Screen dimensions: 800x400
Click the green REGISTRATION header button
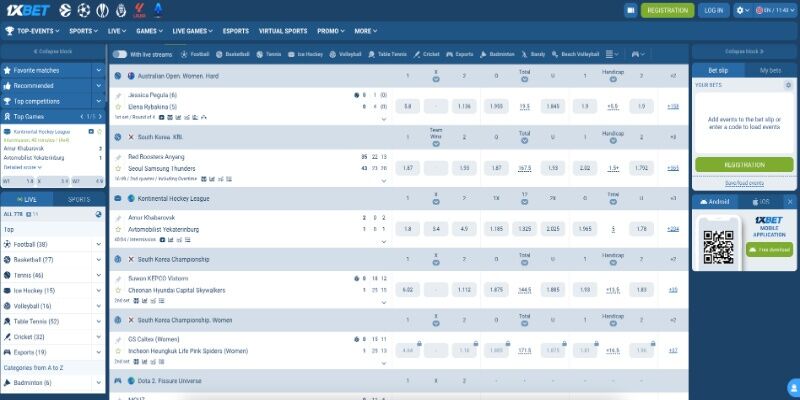click(x=667, y=10)
